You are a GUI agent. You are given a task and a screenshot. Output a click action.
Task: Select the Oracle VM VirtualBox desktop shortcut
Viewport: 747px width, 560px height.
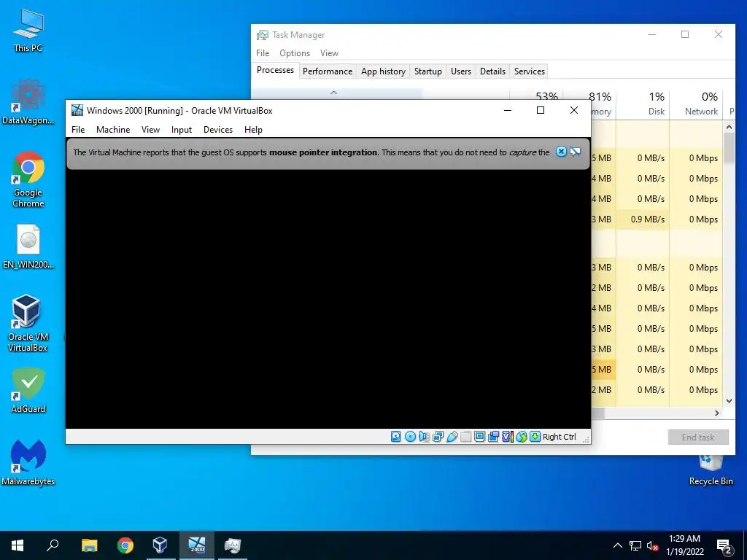coord(28,323)
